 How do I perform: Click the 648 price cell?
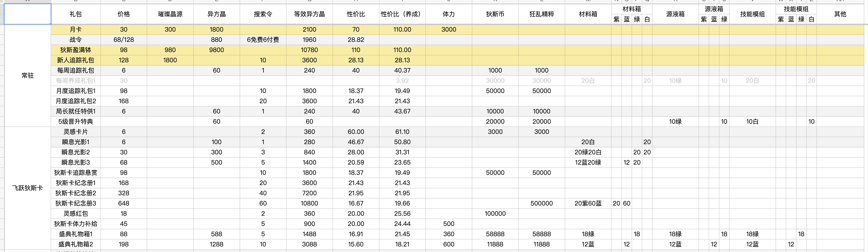pyautogui.click(x=124, y=203)
